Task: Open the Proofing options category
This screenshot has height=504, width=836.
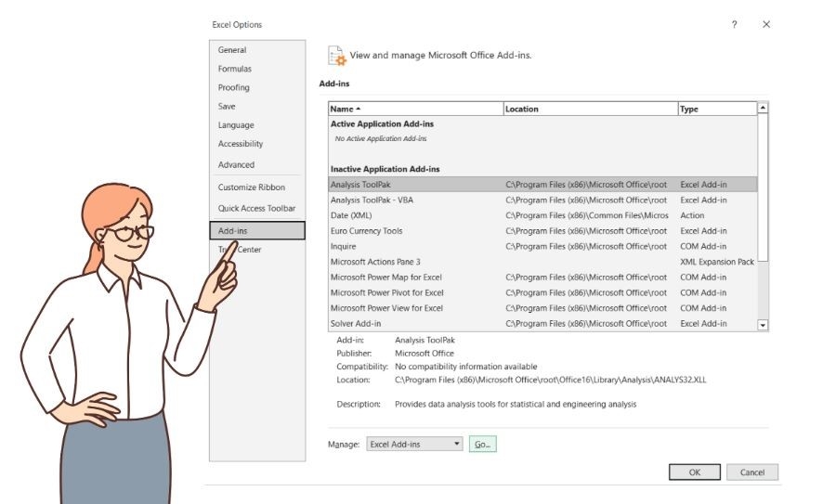Action: coord(233,87)
